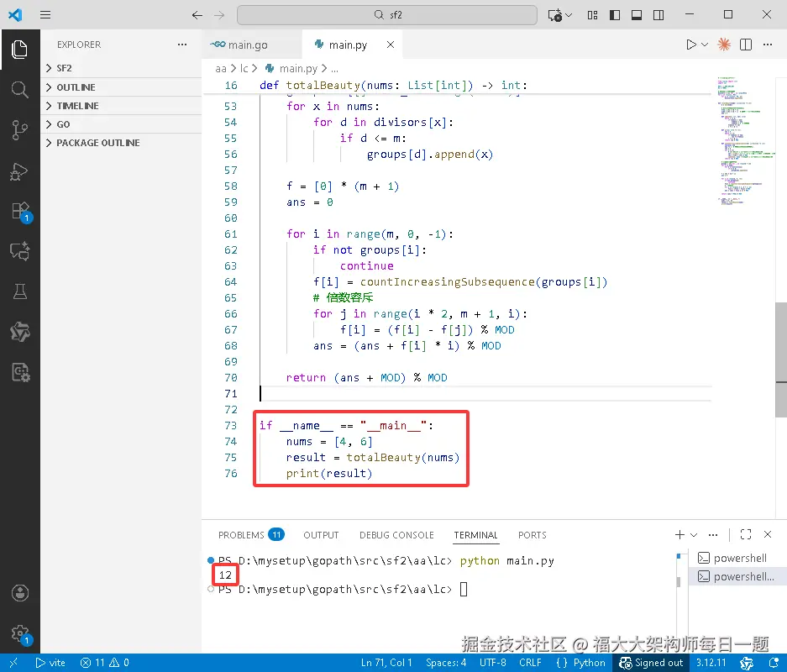This screenshot has height=672, width=787.
Task: Open the run options dropdown
Action: click(705, 45)
